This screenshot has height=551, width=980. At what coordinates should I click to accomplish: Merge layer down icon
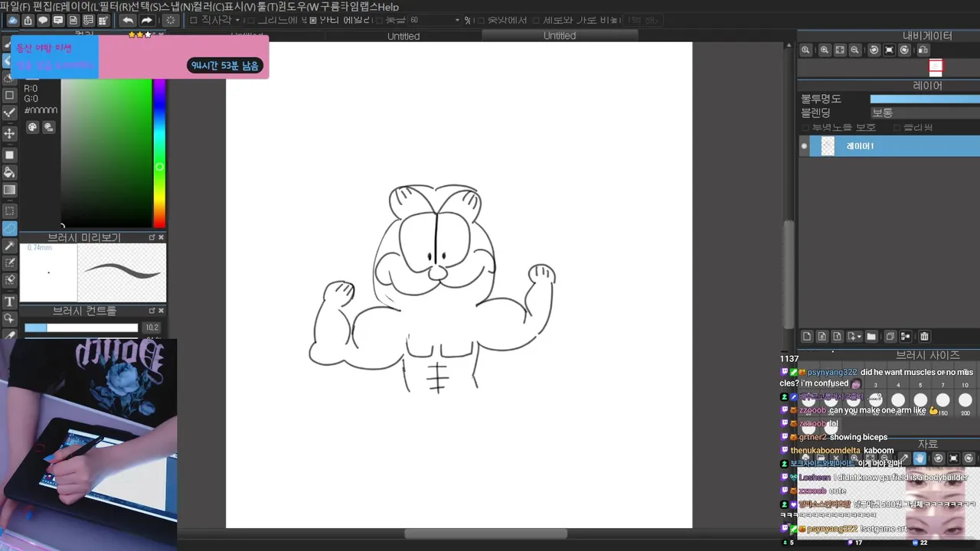point(906,336)
